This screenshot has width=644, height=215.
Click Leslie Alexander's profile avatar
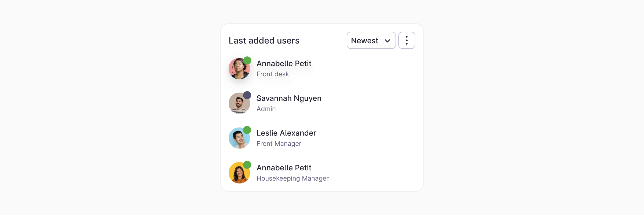[x=239, y=138]
